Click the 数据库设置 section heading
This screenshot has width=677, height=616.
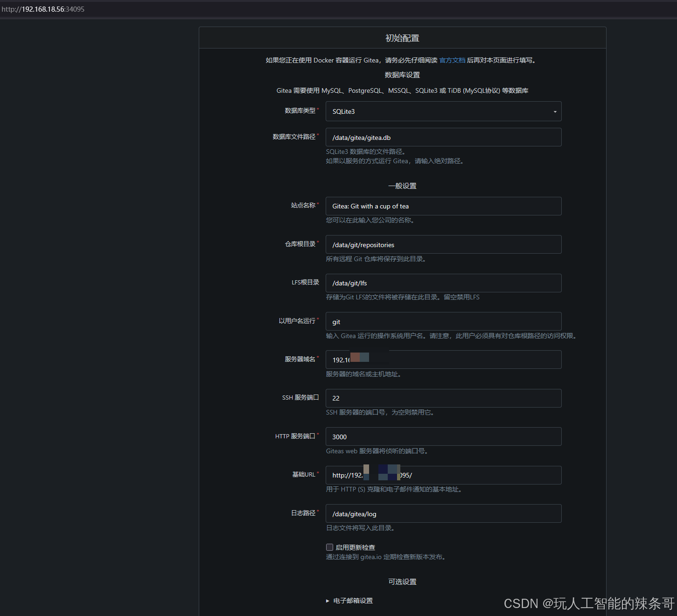coord(402,75)
